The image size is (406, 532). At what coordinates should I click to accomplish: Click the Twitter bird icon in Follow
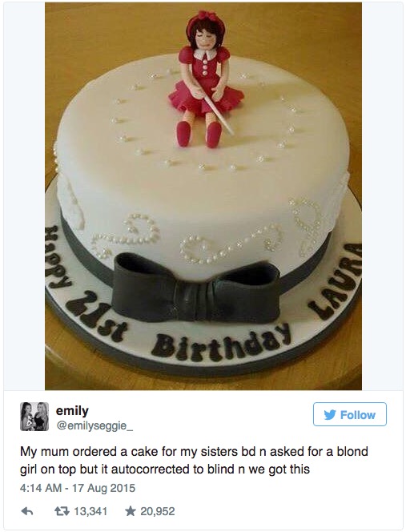[x=330, y=414]
